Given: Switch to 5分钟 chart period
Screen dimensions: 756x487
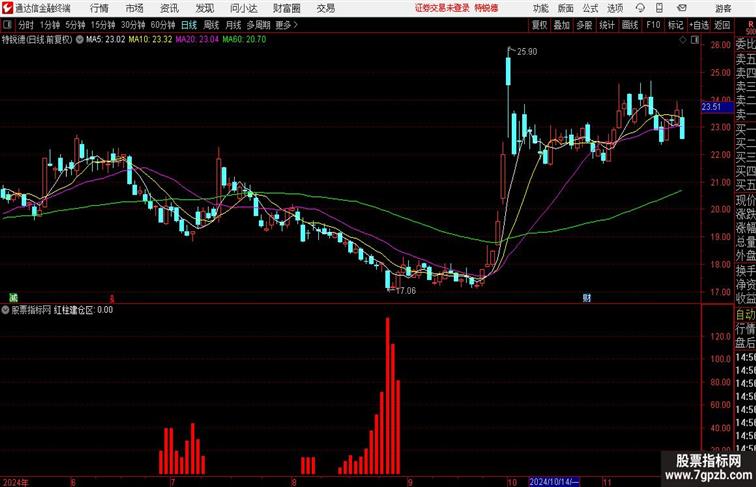Looking at the screenshot, I should click(75, 25).
